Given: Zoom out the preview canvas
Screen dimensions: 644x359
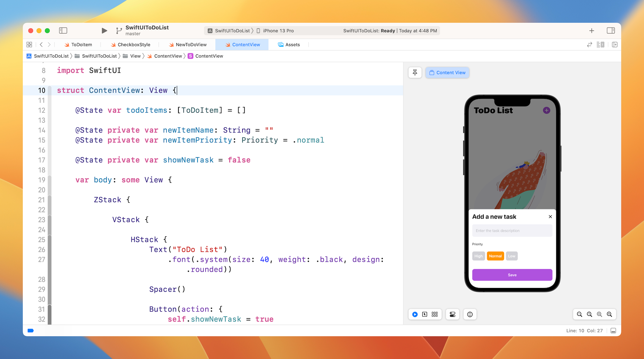Looking at the screenshot, I should point(579,314).
